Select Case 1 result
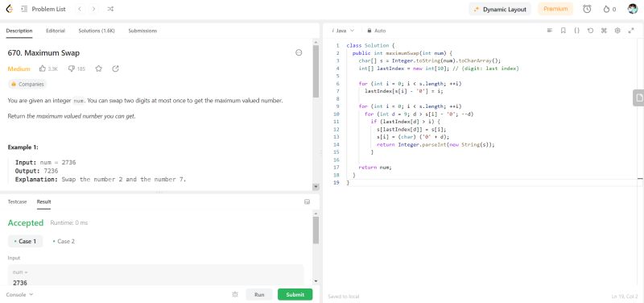The image size is (644, 303). (25, 241)
